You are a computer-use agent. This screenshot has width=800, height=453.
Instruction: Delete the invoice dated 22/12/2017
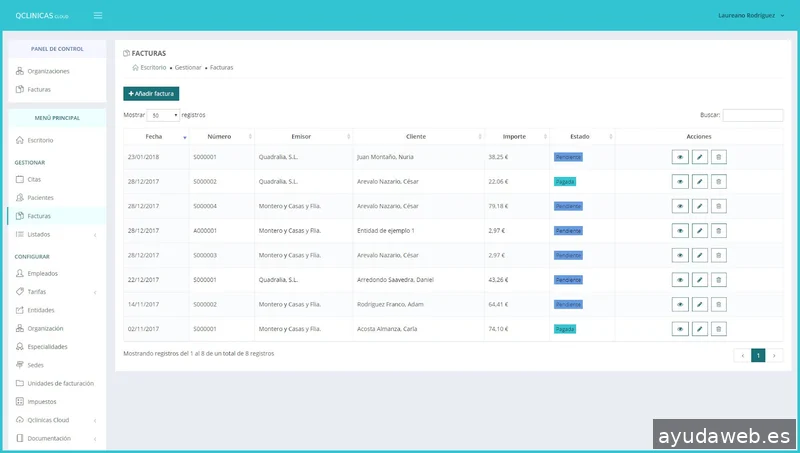718,280
